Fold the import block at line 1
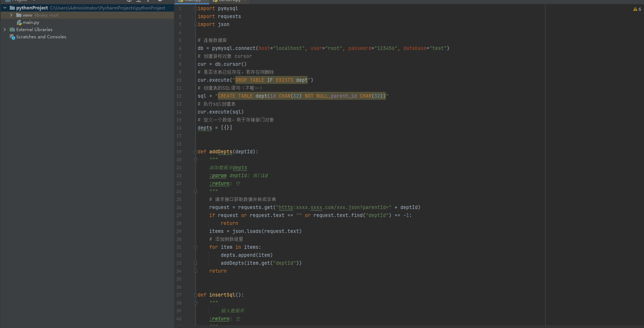Screen dimensions: 644x328 tap(195, 8)
